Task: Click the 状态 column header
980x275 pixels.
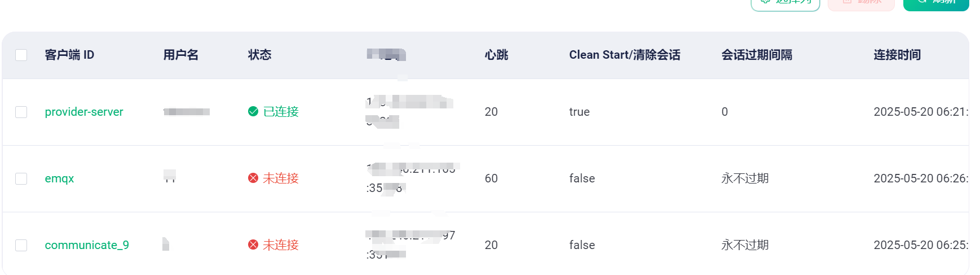Action: 260,55
